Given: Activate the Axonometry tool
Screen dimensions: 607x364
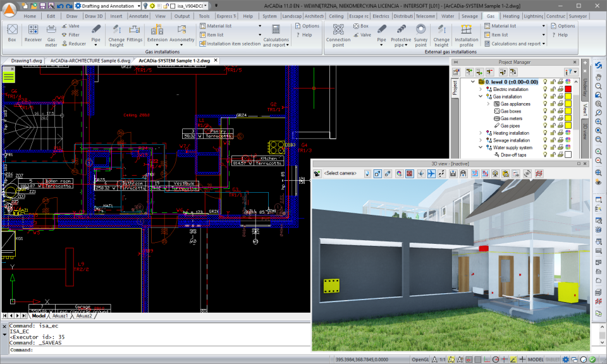Looking at the screenshot, I should point(181,33).
